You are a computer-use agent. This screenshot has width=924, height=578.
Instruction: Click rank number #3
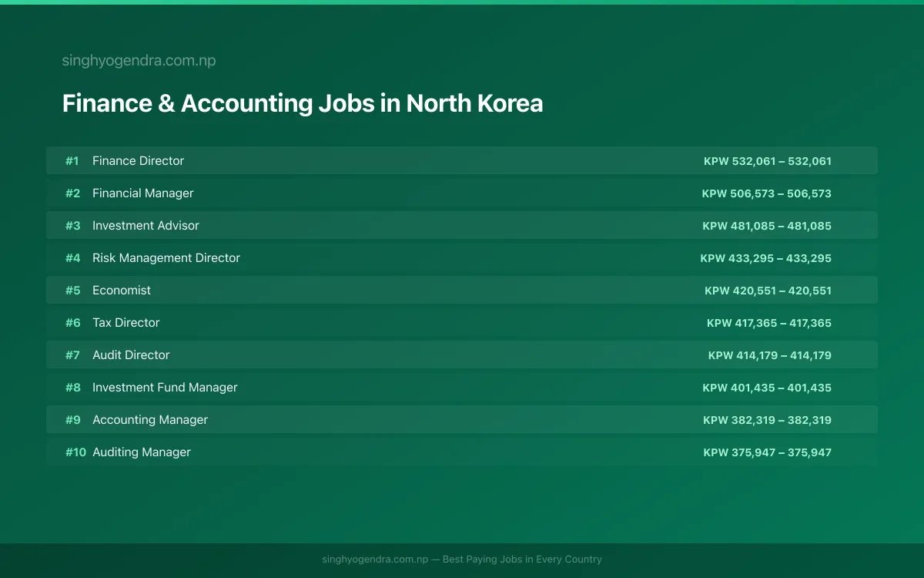(x=72, y=226)
